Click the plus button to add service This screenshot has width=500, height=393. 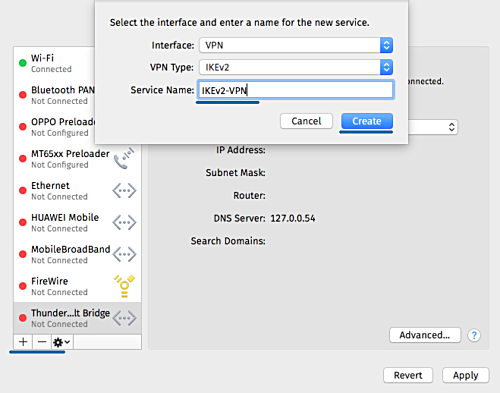[x=23, y=342]
